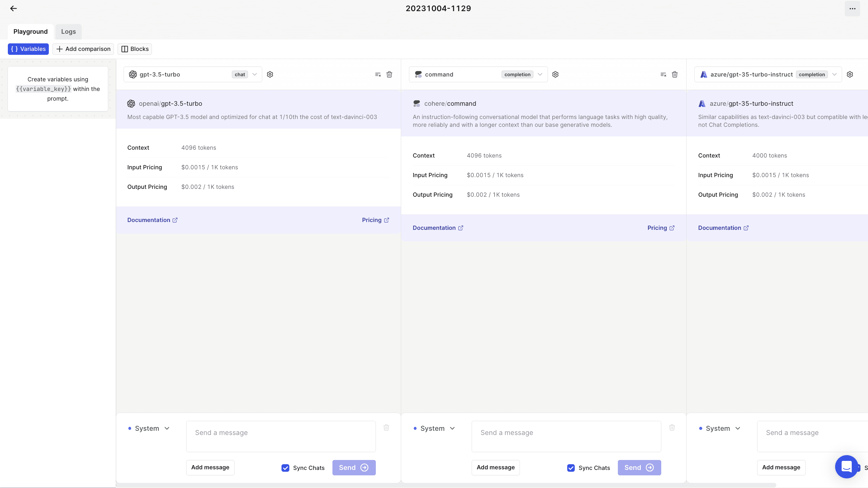The height and width of the screenshot is (488, 868).
Task: Open System role dropdown in gpt-3.5-turbo column
Action: [x=149, y=428]
